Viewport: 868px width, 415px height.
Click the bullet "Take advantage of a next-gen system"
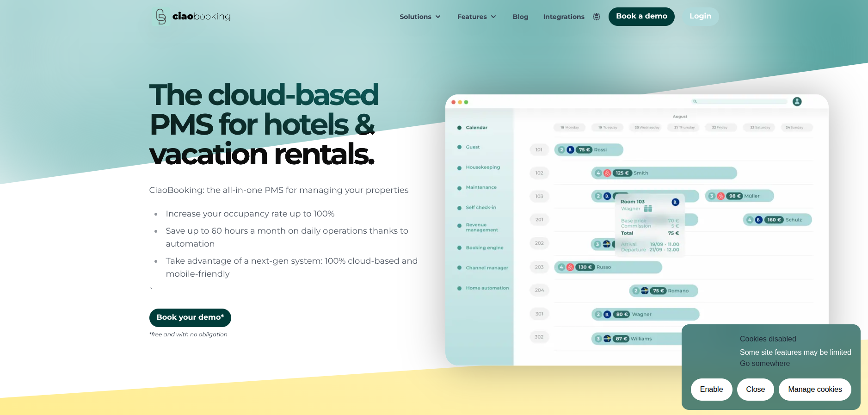click(x=292, y=267)
